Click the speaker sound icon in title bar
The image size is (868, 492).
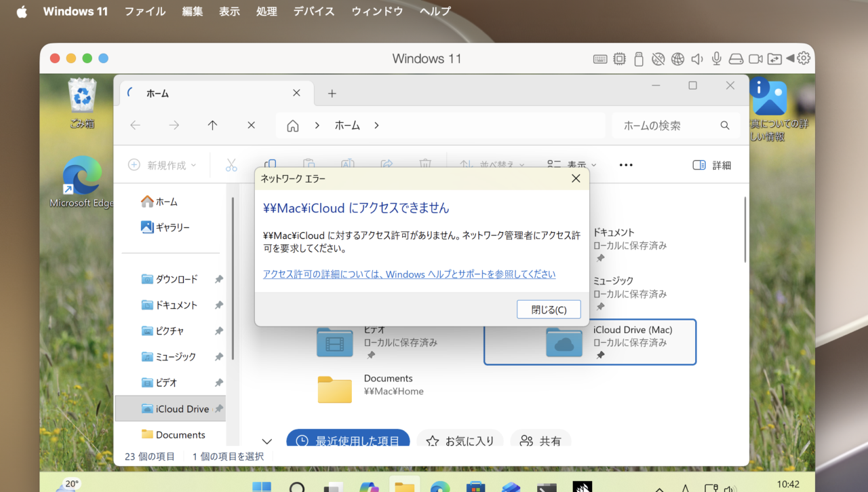tap(697, 59)
